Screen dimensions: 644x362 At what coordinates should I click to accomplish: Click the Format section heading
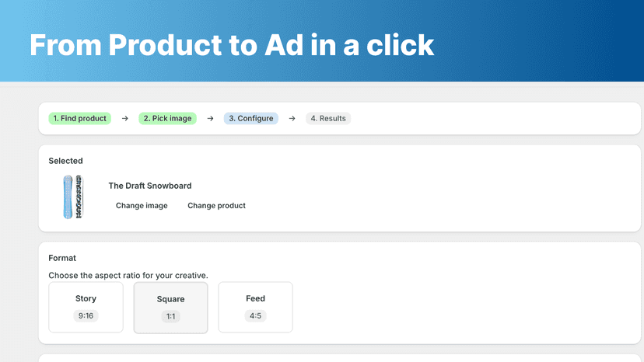click(x=62, y=258)
